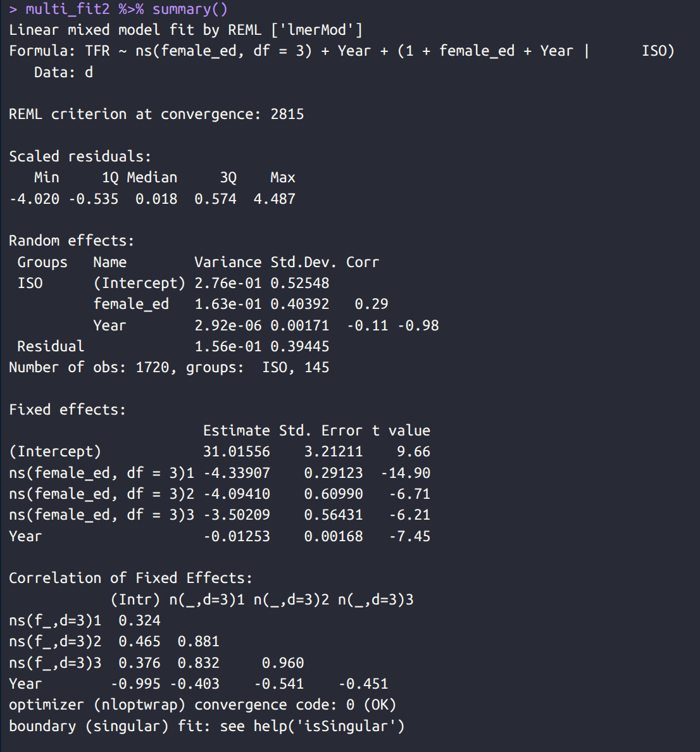Click the multi_fit2 command text at the prompt

point(68,9)
